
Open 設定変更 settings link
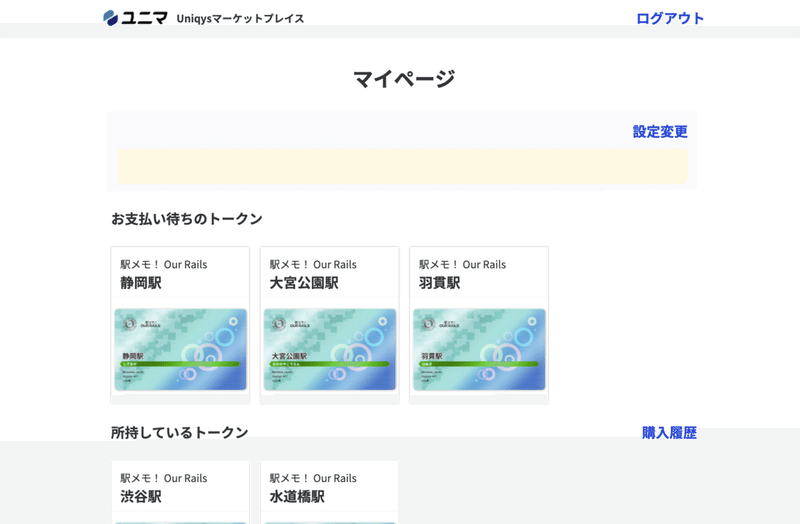pos(660,132)
